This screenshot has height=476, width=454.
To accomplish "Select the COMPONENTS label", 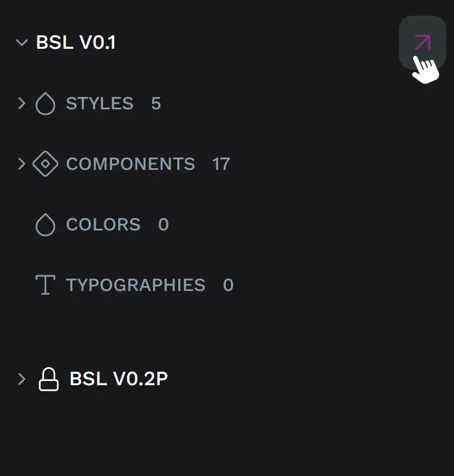I will (x=131, y=164).
